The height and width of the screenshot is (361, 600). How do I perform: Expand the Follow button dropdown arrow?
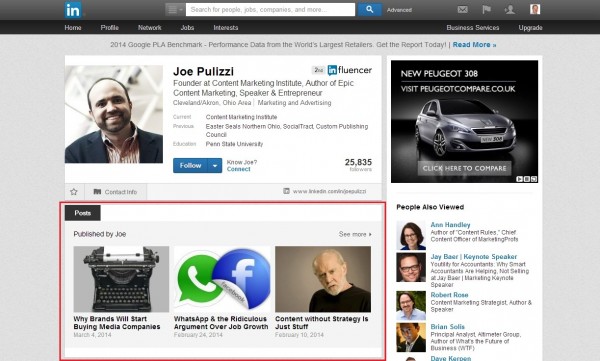pos(215,165)
